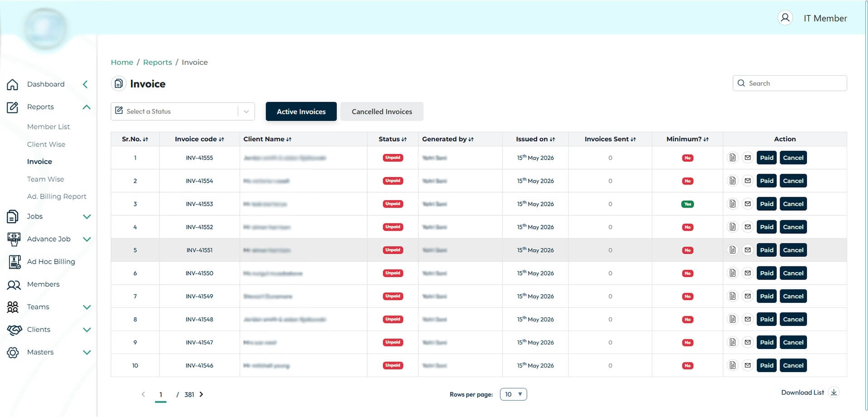Collapse the Reports menu chevron
The width and height of the screenshot is (868, 417).
coord(87,107)
